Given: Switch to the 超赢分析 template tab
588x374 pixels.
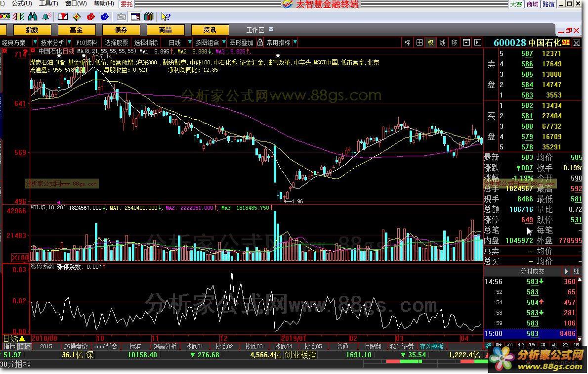Looking at the screenshot, I should [x=165, y=346].
